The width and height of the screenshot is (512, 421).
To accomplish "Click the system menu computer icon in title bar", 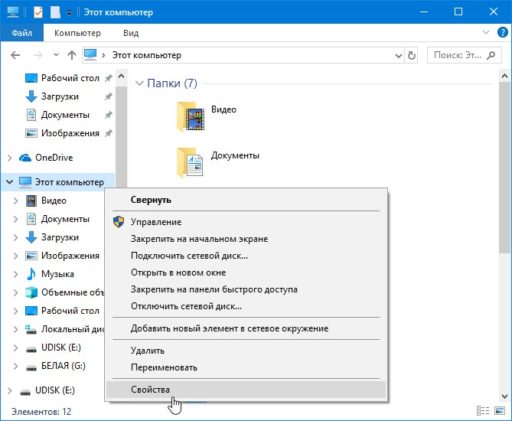I will tap(13, 12).
